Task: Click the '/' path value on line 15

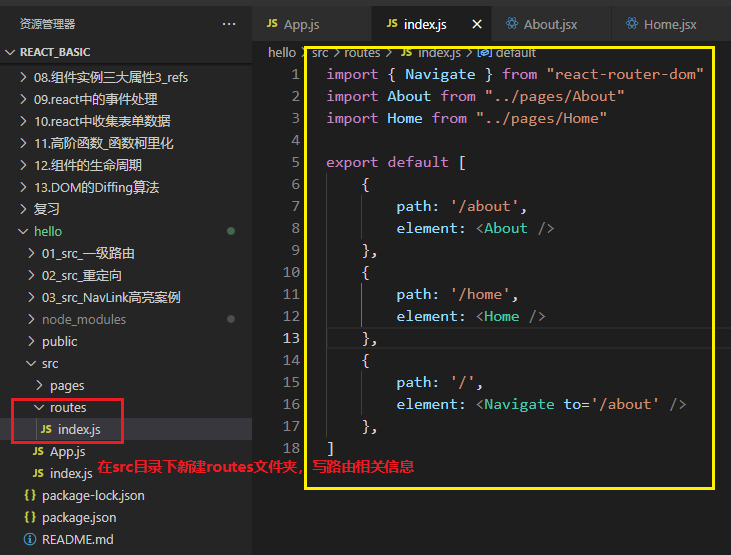Action: click(462, 383)
